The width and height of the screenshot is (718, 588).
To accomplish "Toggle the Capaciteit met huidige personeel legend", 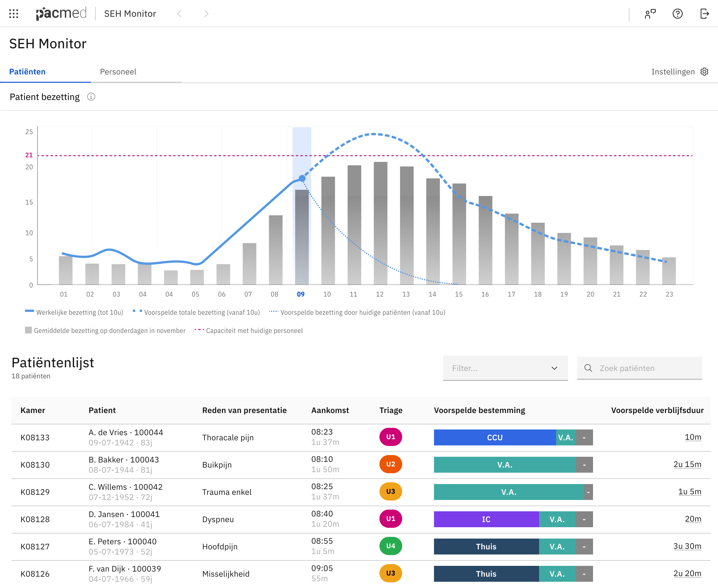I will pos(254,331).
